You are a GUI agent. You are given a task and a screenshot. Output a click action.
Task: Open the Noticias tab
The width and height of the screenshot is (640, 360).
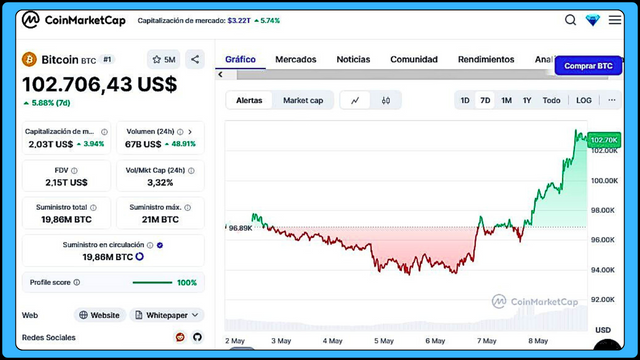click(353, 60)
